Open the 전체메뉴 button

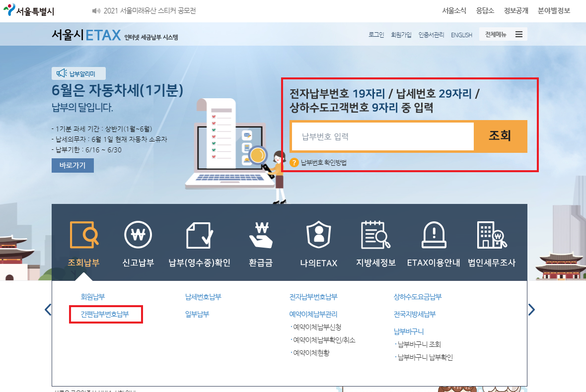click(x=503, y=34)
